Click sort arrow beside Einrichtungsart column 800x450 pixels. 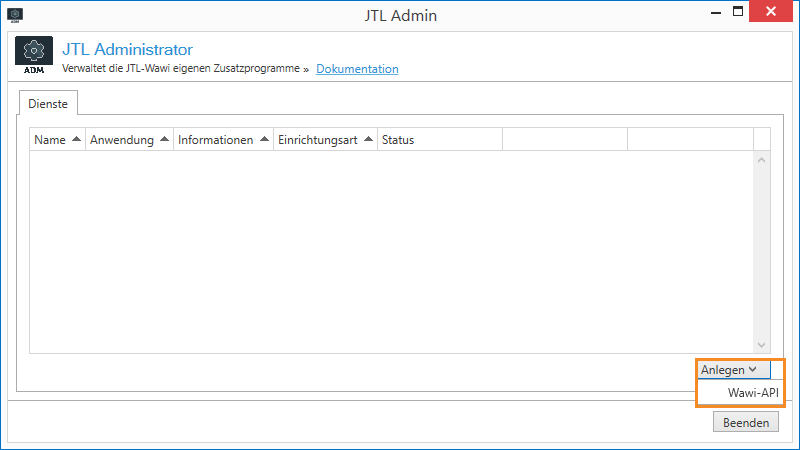[x=368, y=140]
